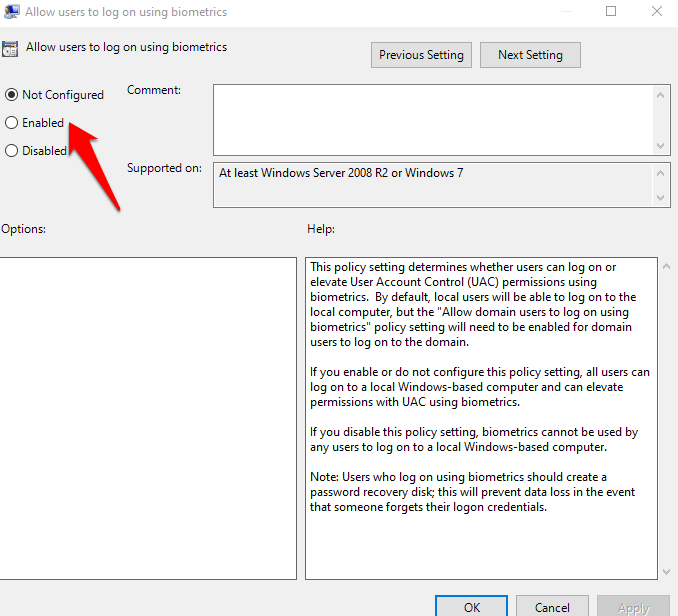Confirm with the OK button
Screen dimensions: 678x616
click(x=471, y=607)
